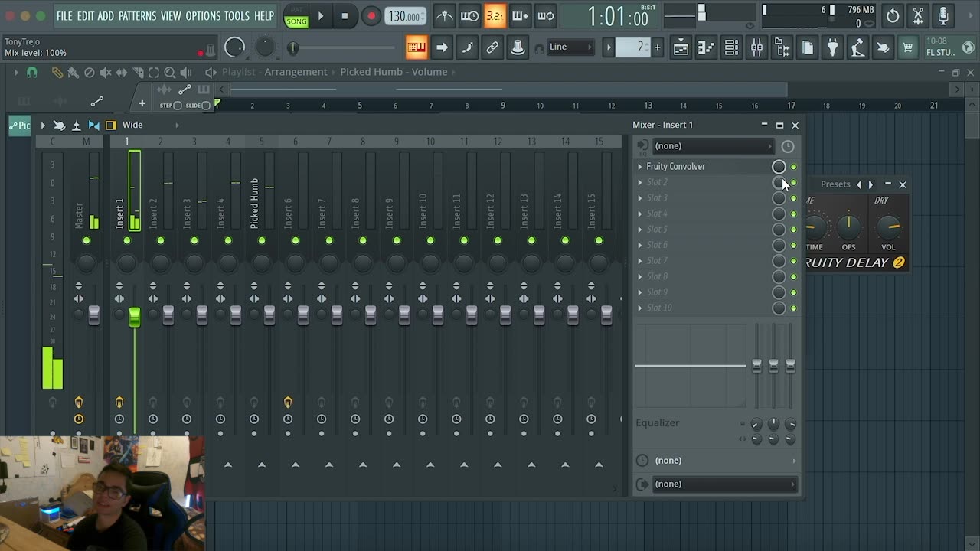This screenshot has height=551, width=980.
Task: Expand the Slot 3 options arrow
Action: point(640,197)
